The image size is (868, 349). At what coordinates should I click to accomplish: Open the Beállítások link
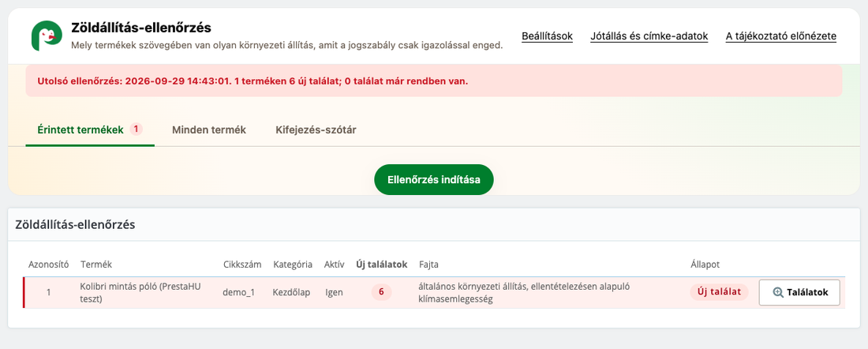547,36
